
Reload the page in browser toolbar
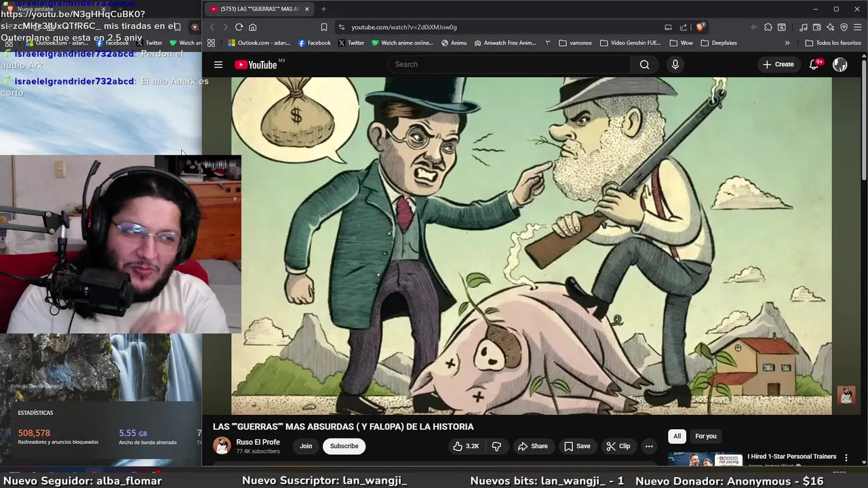[x=239, y=27]
